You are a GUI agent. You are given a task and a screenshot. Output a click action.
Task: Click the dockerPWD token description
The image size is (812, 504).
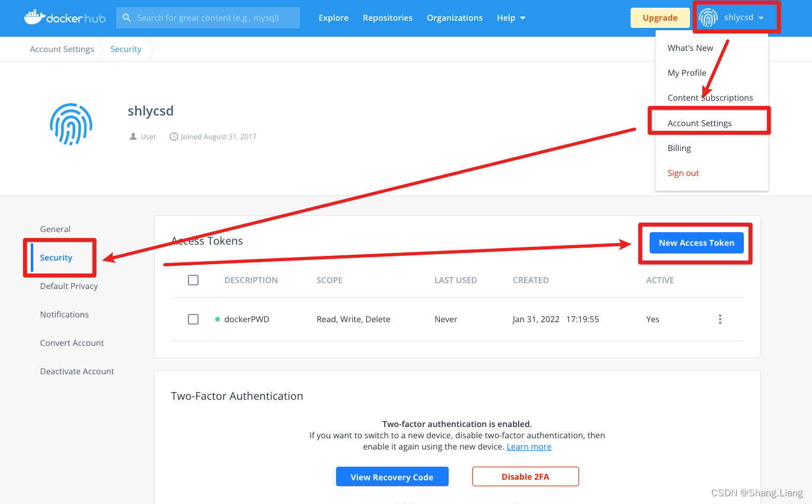pyautogui.click(x=247, y=319)
